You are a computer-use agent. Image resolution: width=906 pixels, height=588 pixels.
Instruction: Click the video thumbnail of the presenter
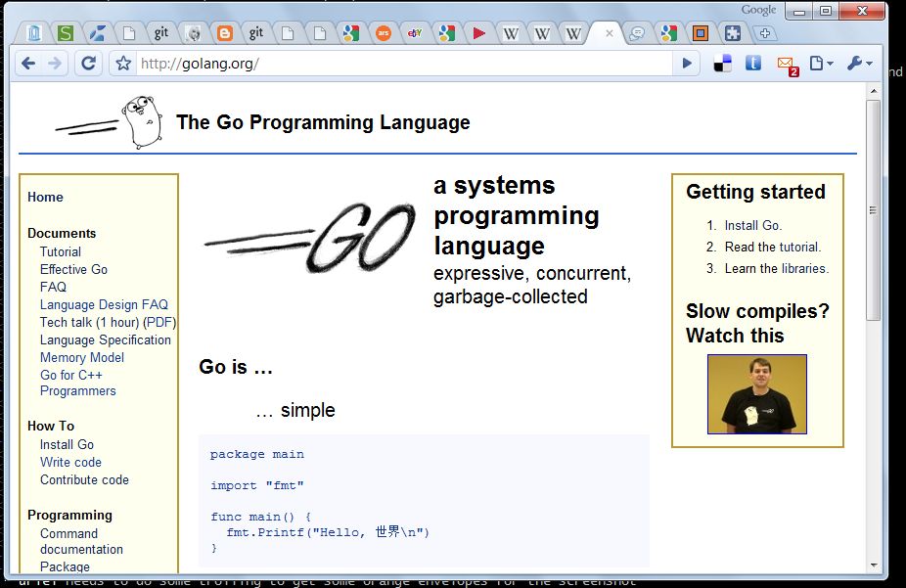pos(757,394)
